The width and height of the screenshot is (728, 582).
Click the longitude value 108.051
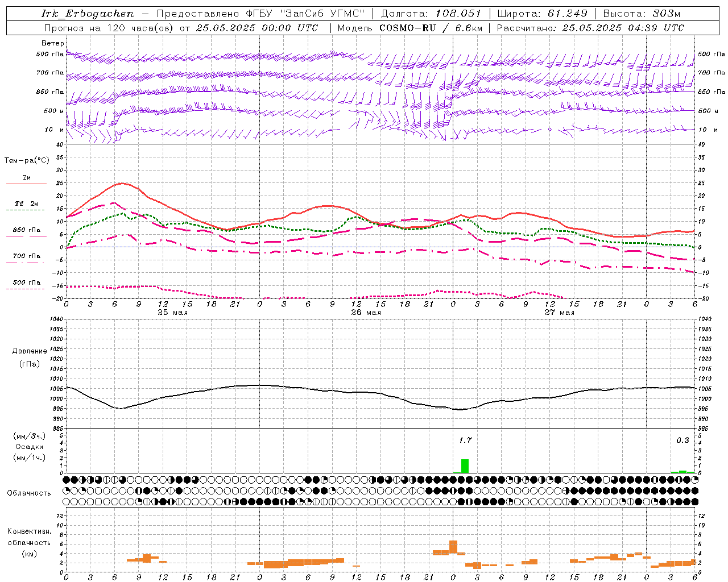458,14
